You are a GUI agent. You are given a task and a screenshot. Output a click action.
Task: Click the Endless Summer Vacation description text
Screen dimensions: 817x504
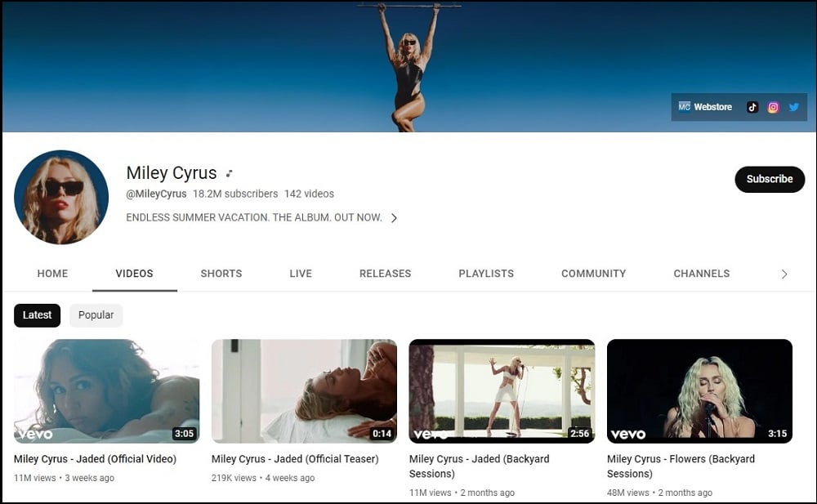254,217
